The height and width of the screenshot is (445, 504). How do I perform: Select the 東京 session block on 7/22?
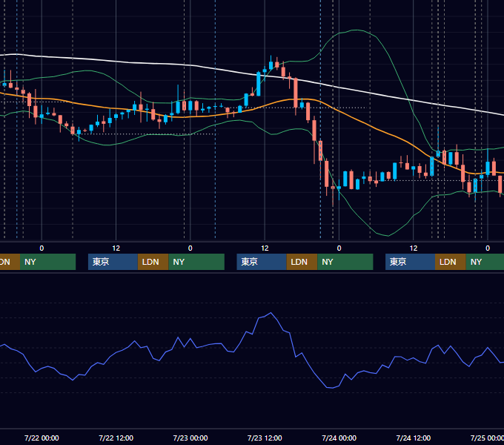(x=113, y=262)
